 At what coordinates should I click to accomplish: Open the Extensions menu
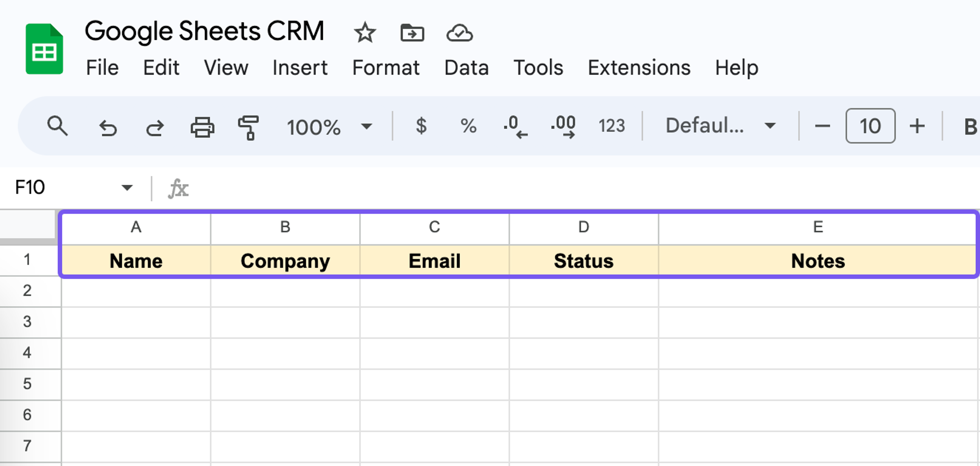(x=639, y=68)
